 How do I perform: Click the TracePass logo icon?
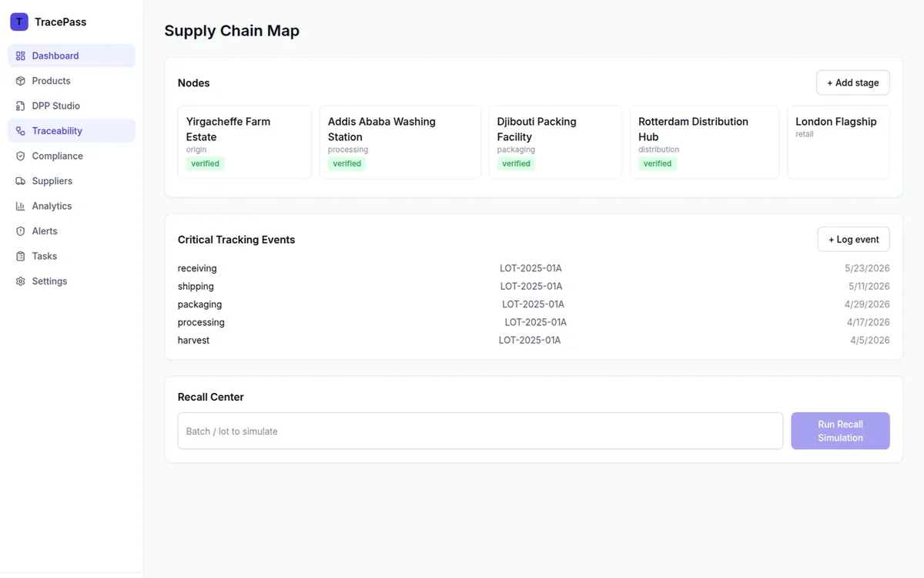point(19,22)
